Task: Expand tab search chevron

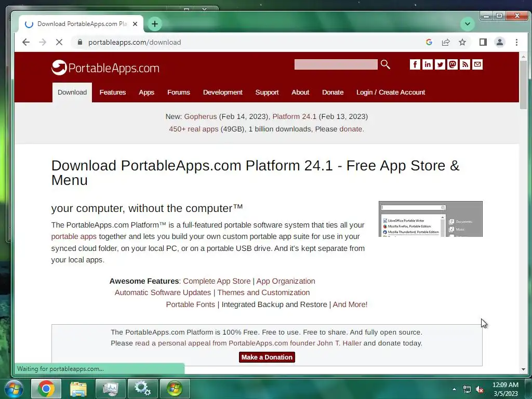Action: (467, 24)
